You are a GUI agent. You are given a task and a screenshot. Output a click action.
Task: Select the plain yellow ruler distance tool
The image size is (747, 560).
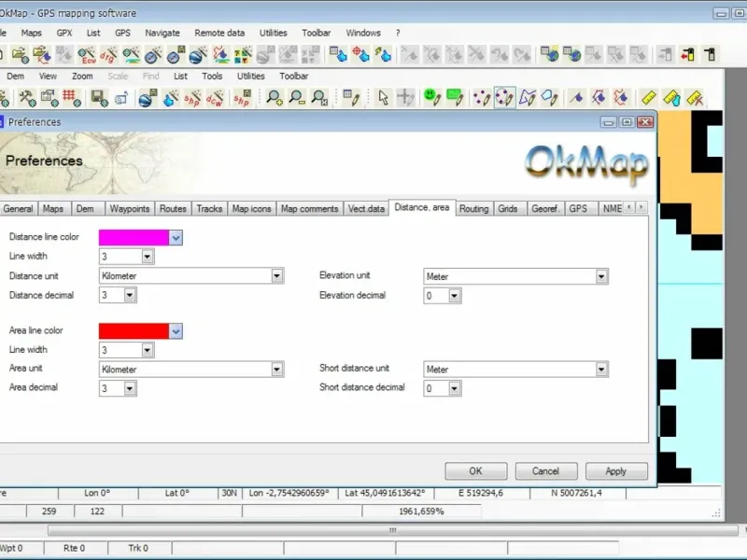tap(649, 98)
